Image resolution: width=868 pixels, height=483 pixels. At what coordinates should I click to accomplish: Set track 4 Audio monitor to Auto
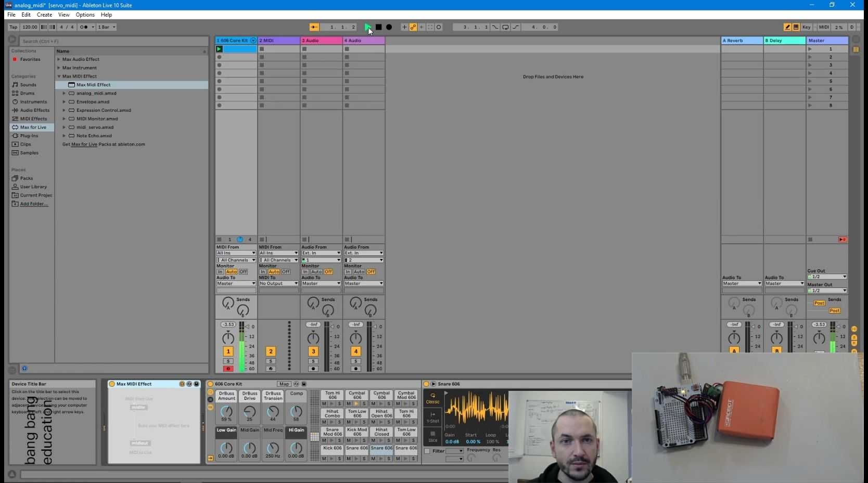pyautogui.click(x=359, y=272)
